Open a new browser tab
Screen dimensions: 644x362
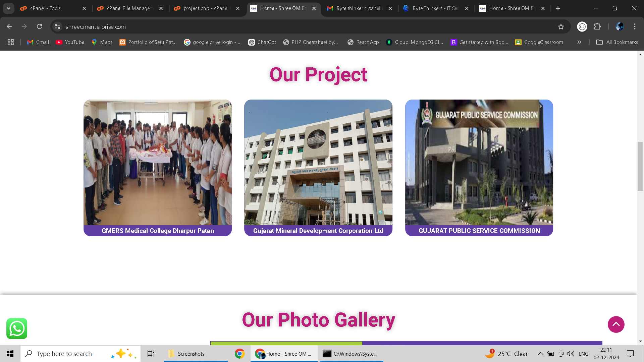pos(558,8)
